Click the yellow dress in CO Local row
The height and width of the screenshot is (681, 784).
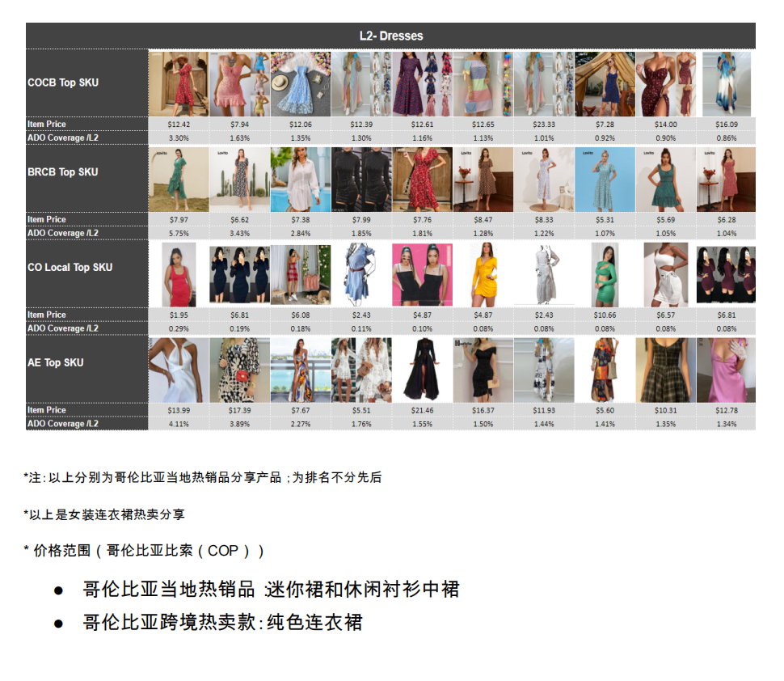(x=483, y=274)
